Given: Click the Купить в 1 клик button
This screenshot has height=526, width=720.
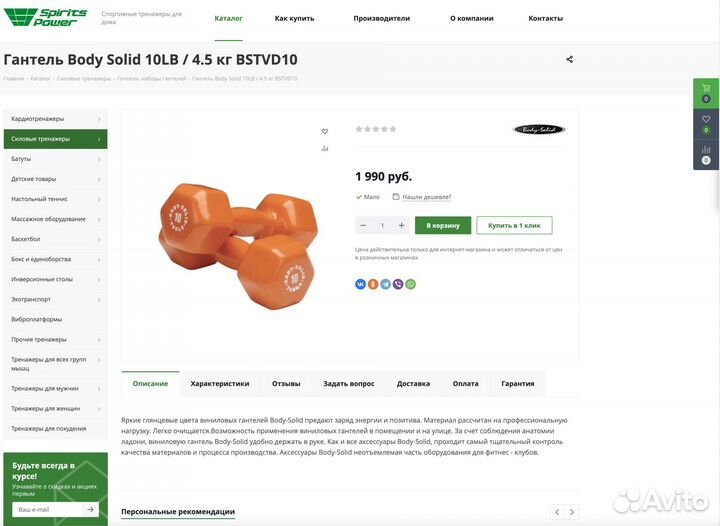Looking at the screenshot, I should pyautogui.click(x=514, y=225).
